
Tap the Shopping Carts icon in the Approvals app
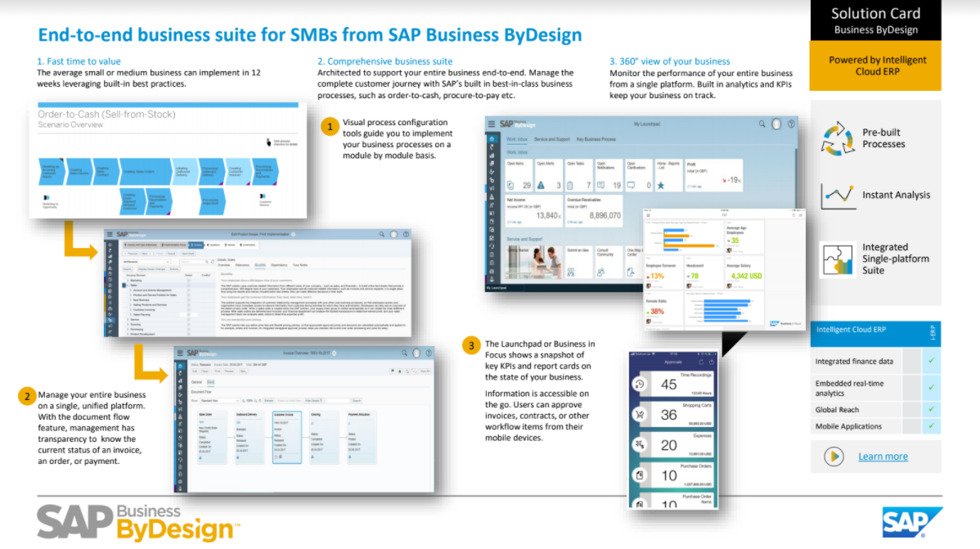coord(639,414)
